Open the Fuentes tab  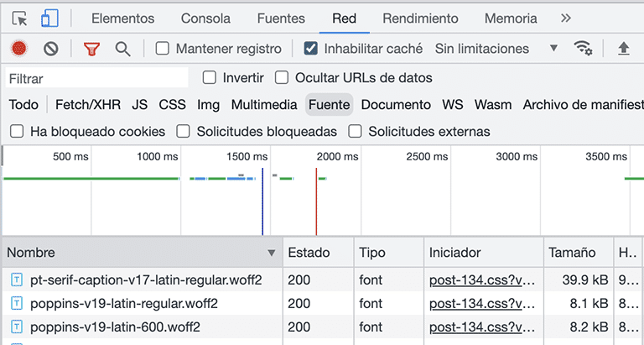pyautogui.click(x=282, y=18)
